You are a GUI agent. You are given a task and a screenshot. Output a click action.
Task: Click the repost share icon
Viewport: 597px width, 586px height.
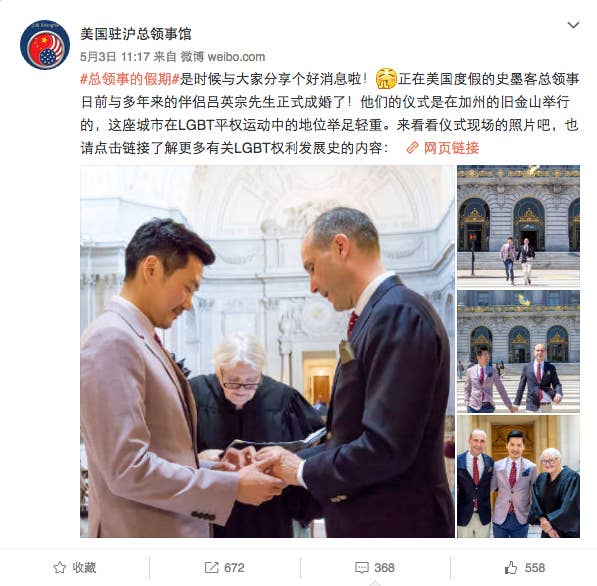point(211,567)
